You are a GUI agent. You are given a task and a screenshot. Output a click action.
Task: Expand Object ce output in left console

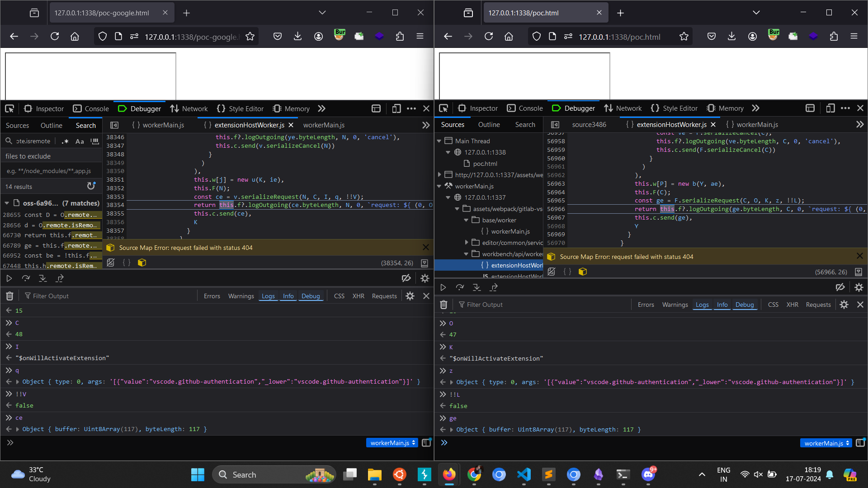coord(18,429)
